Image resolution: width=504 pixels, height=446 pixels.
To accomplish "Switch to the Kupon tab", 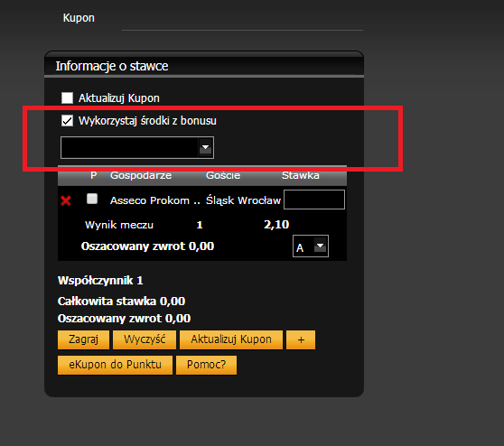I will 79,18.
